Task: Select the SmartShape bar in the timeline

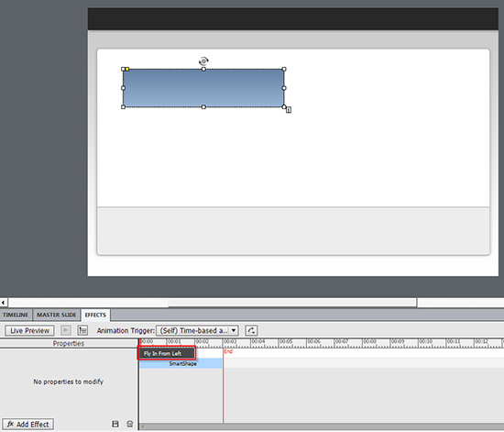Action: 181,363
